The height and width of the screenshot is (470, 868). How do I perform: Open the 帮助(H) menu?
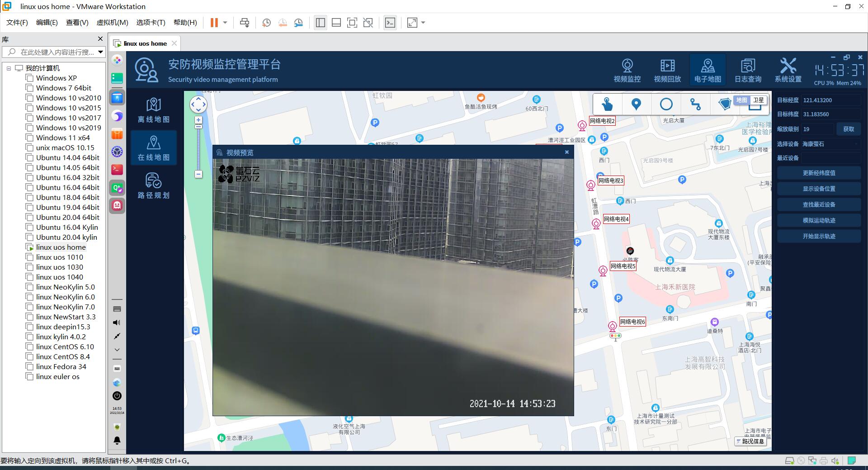click(x=185, y=23)
